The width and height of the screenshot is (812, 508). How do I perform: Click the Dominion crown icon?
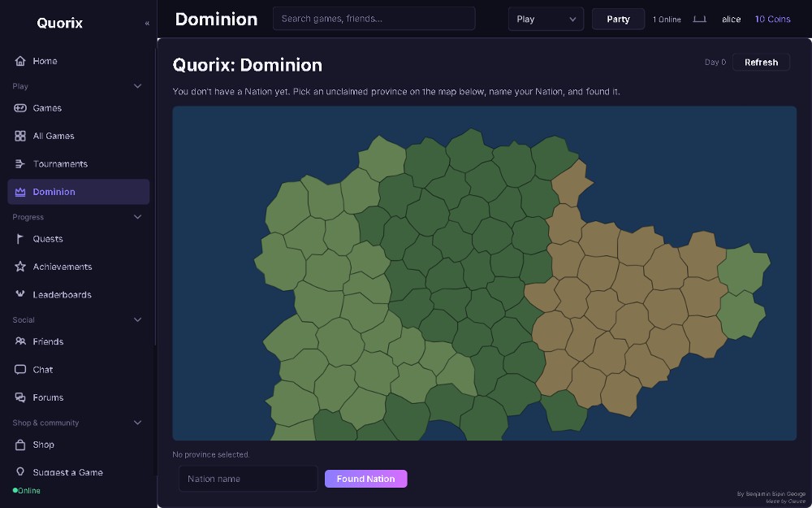coord(20,193)
